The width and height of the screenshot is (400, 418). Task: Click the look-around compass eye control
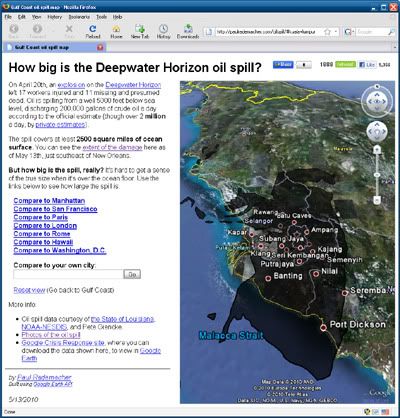377,101
